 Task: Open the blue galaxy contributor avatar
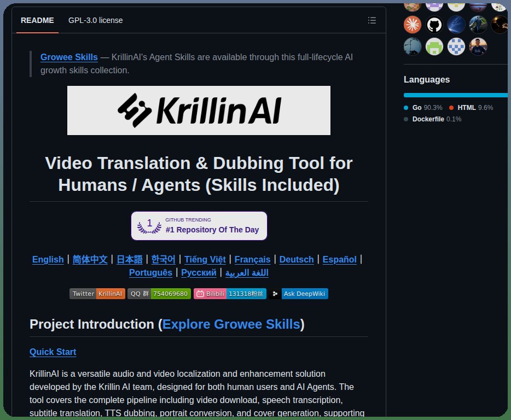tap(456, 25)
